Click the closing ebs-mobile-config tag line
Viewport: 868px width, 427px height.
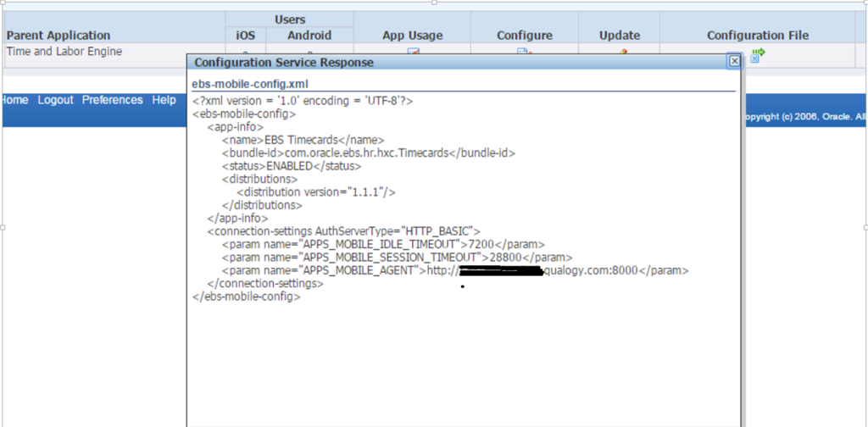click(x=247, y=297)
